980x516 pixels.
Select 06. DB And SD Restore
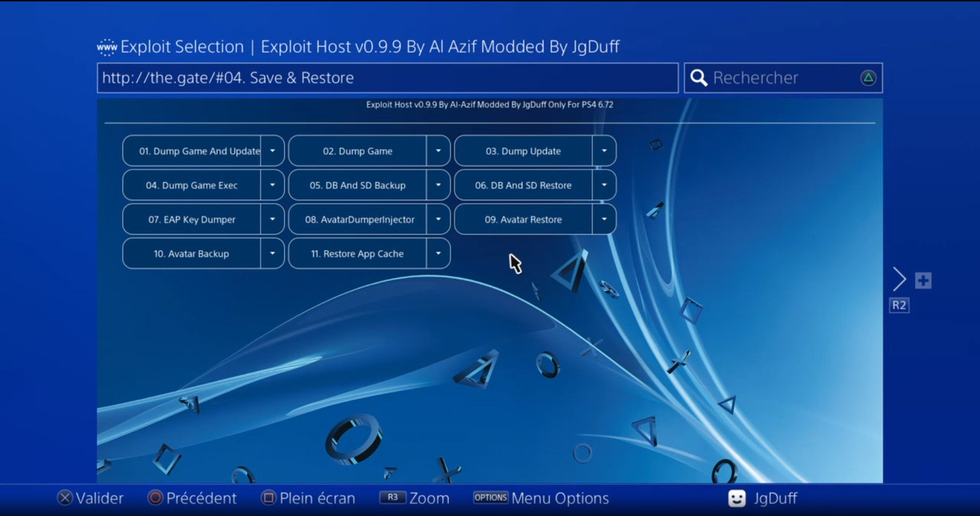[x=524, y=185]
